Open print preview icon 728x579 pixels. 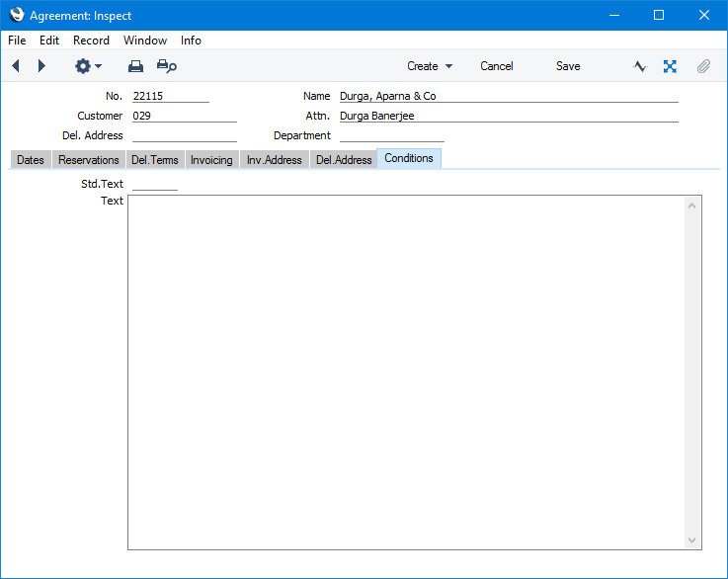(x=167, y=66)
